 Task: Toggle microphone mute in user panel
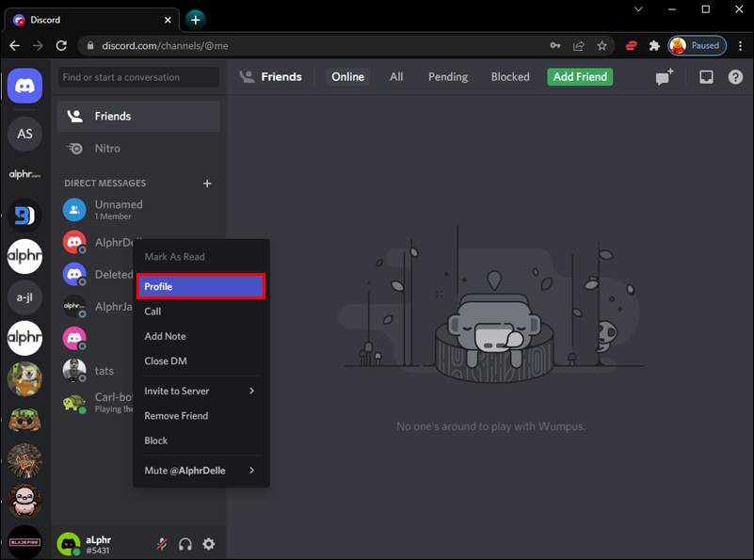(162, 544)
